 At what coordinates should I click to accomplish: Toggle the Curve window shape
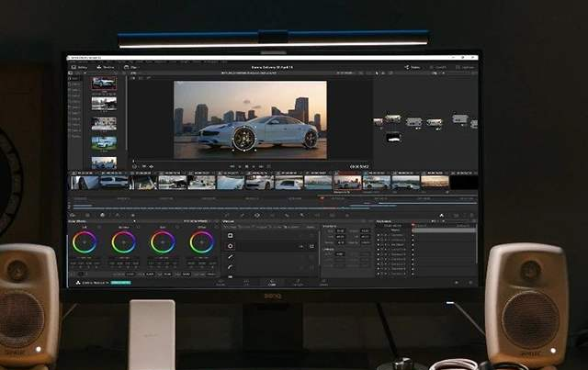[230, 266]
